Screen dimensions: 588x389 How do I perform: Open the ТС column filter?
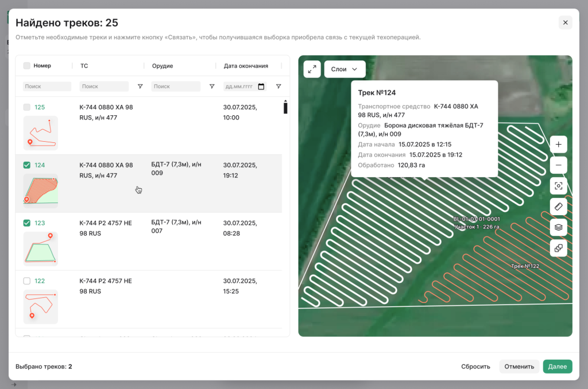point(140,87)
